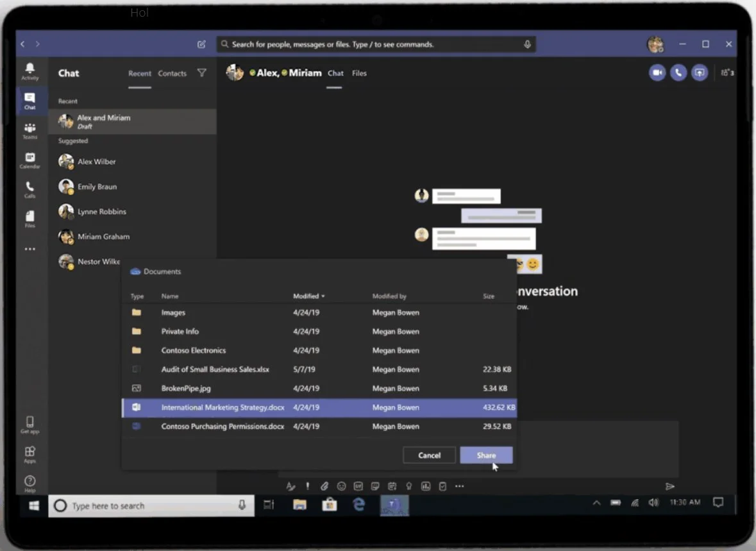Screen dimensions: 756x551
Task: Switch to the Contacts tab
Action: point(172,73)
